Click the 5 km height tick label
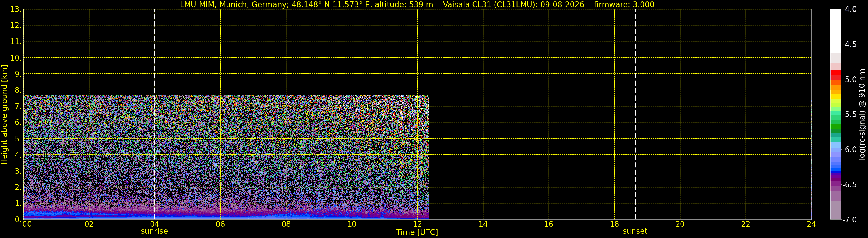This screenshot has width=868, height=238. (x=17, y=139)
